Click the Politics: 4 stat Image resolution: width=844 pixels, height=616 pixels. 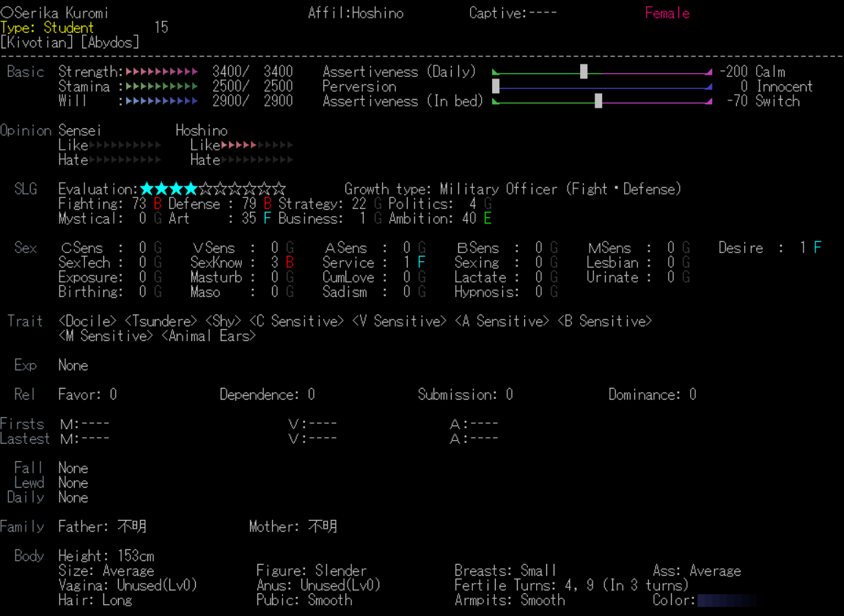pyautogui.click(x=440, y=204)
